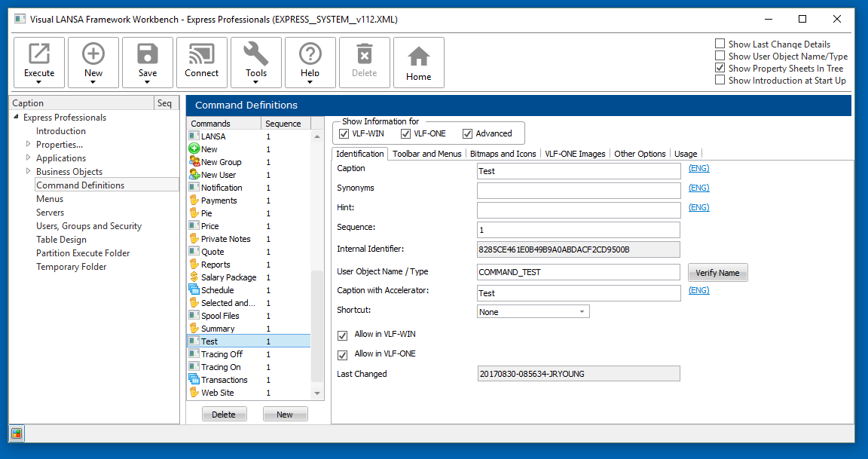Click the green plus icon beside New

pyautogui.click(x=194, y=149)
